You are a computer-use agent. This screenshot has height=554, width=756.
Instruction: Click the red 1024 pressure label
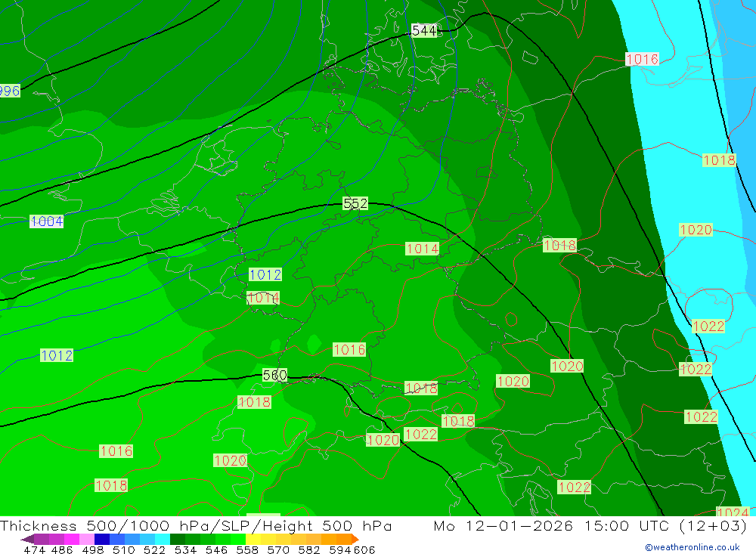(x=733, y=512)
